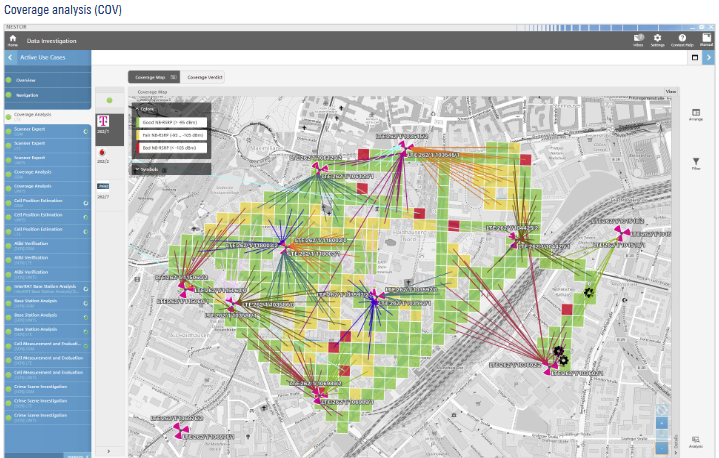The height and width of the screenshot is (458, 719).
Task: Click the Good NB-RSRP green legend entry
Action: coord(171,121)
